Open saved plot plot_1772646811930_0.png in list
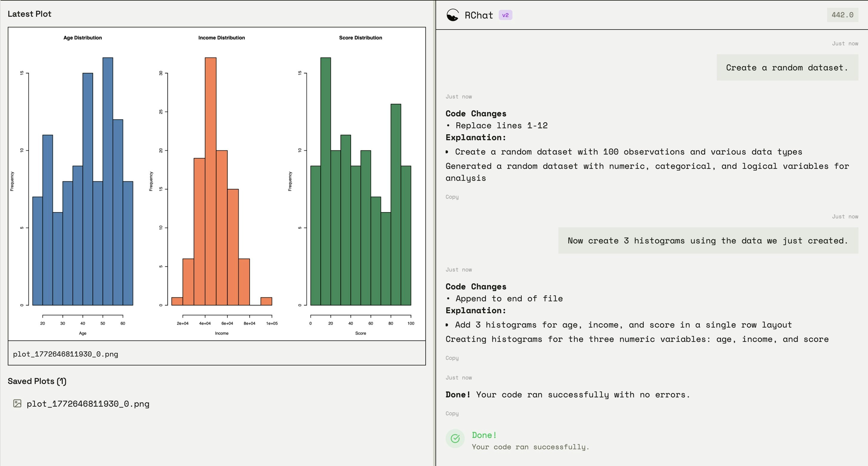 point(88,404)
